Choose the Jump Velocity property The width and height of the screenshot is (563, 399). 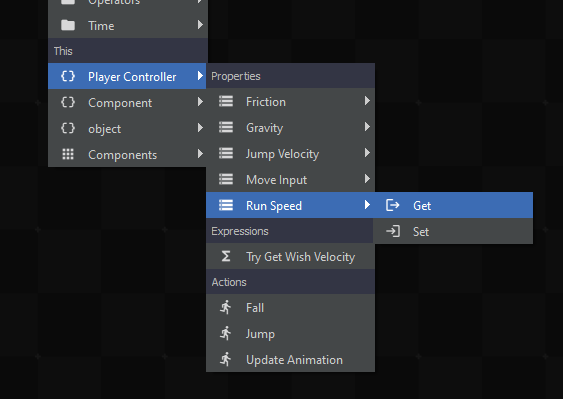tap(290, 153)
